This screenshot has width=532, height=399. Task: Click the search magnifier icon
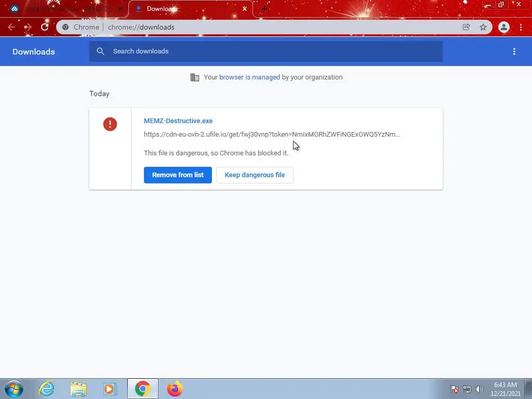click(100, 51)
